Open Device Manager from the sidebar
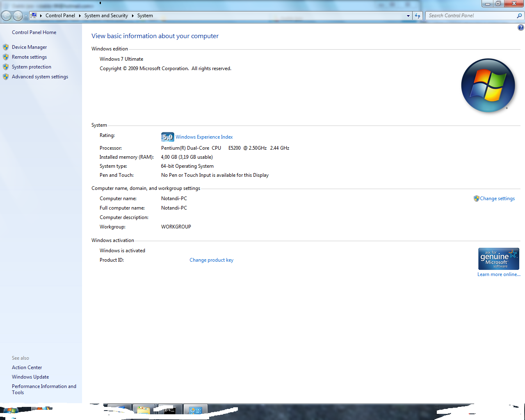This screenshot has width=525, height=420. (x=29, y=47)
